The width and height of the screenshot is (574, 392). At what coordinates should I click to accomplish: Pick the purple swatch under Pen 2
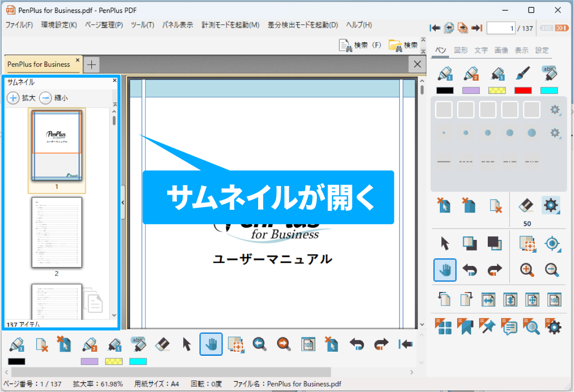point(471,90)
